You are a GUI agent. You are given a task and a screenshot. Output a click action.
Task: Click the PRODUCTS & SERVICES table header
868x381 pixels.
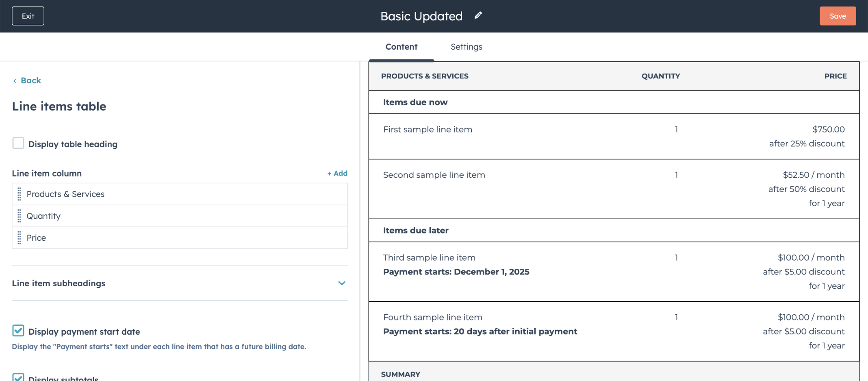[x=425, y=76]
